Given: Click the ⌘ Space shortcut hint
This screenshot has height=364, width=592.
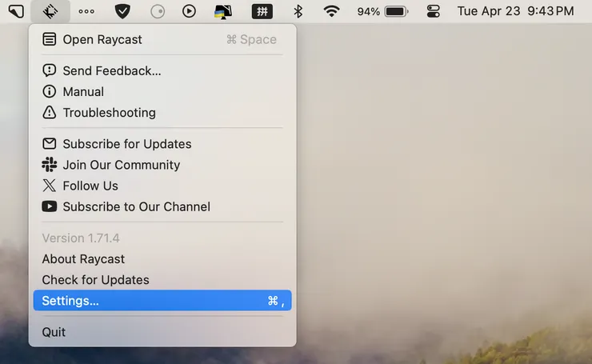Looking at the screenshot, I should (x=251, y=39).
